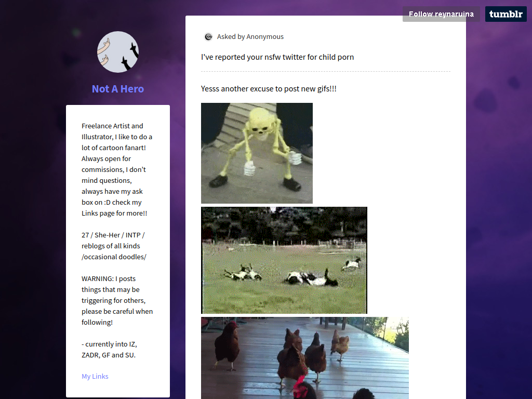
Task: Click the WARNING paragraph in sidebar
Action: pyautogui.click(x=117, y=300)
